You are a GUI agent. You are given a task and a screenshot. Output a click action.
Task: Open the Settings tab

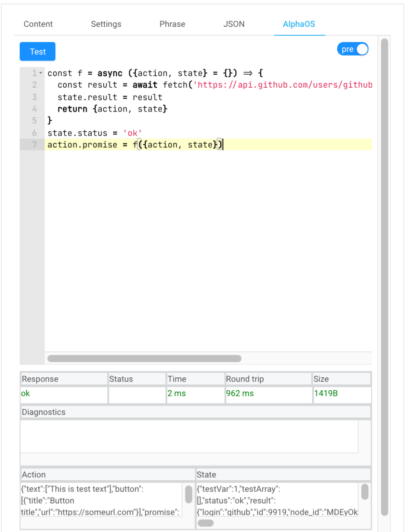[x=106, y=24]
